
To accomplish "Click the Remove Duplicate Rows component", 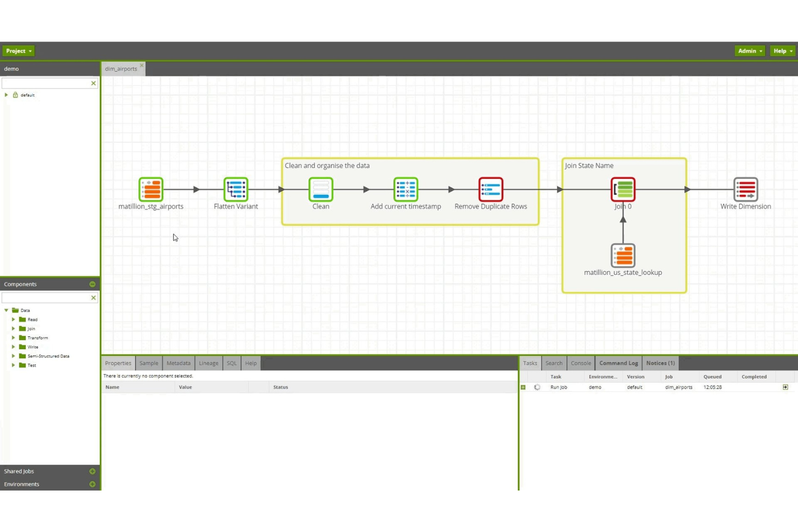I will click(x=491, y=190).
